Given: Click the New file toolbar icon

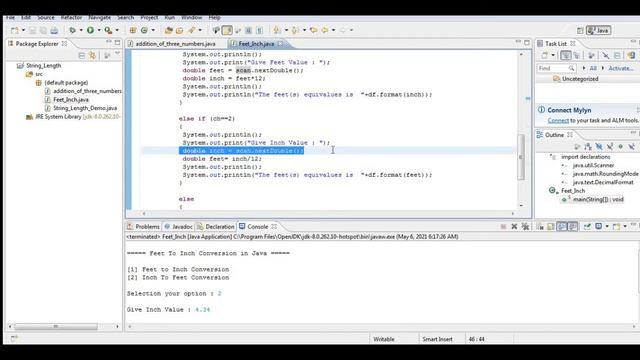Looking at the screenshot, I should coord(15,31).
